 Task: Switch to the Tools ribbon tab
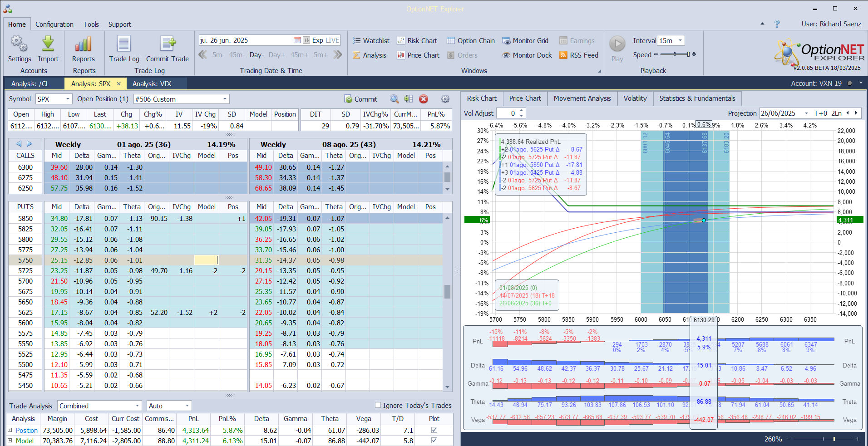click(x=91, y=25)
